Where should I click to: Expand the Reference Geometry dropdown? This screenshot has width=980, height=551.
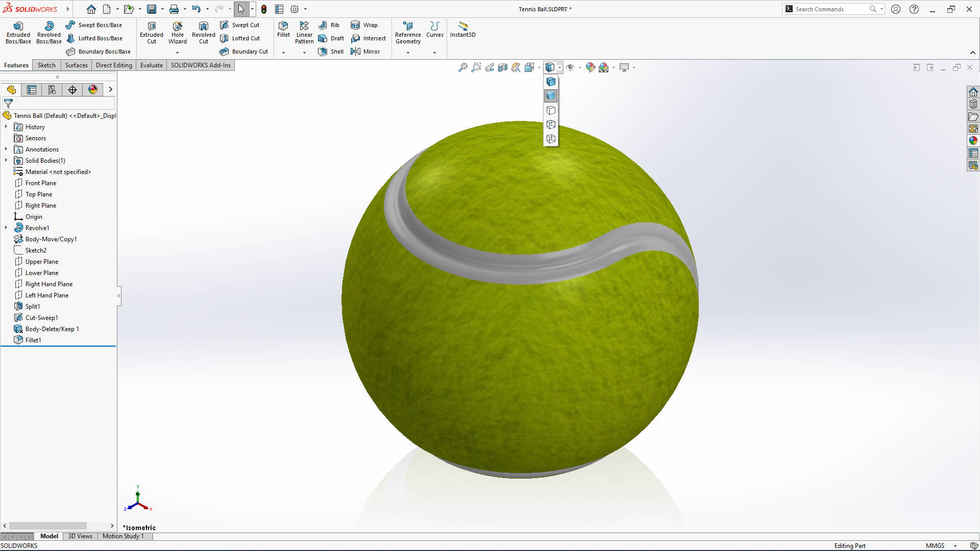pyautogui.click(x=408, y=53)
